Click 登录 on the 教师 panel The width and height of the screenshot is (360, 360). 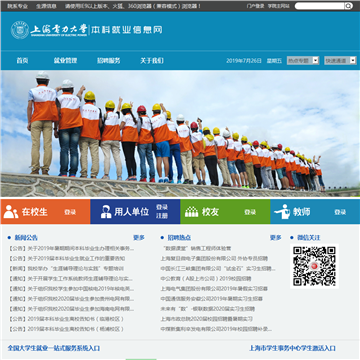[340, 212]
